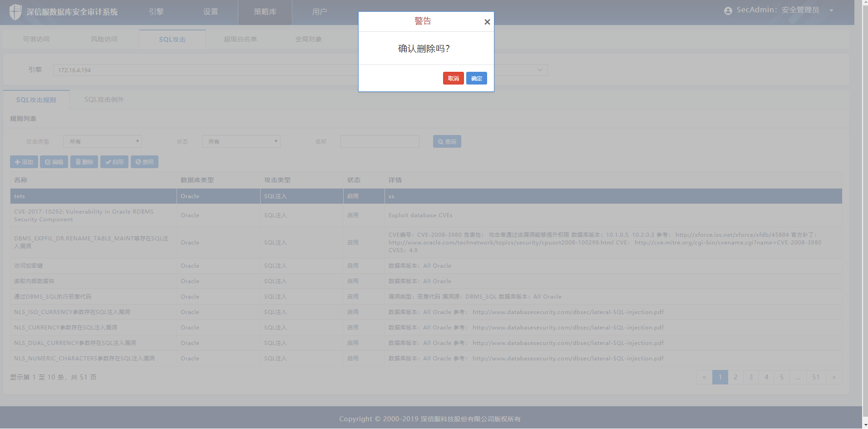Go to next page with > arrow

[x=833, y=377]
